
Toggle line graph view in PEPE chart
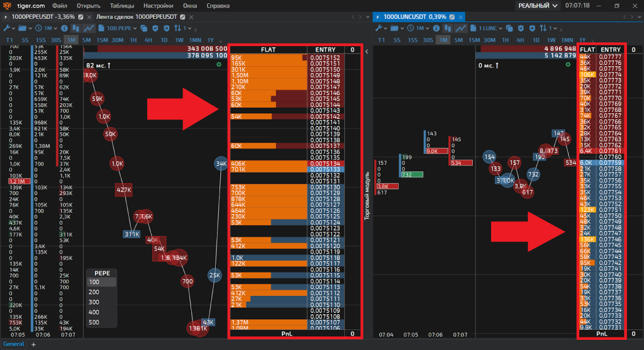[89, 28]
